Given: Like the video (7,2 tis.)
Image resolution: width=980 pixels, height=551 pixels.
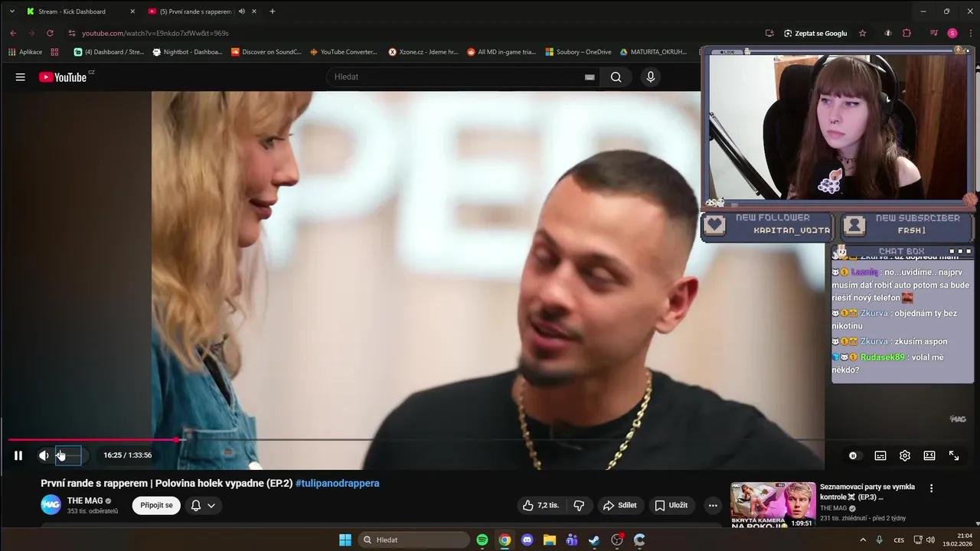Looking at the screenshot, I should tap(541, 505).
